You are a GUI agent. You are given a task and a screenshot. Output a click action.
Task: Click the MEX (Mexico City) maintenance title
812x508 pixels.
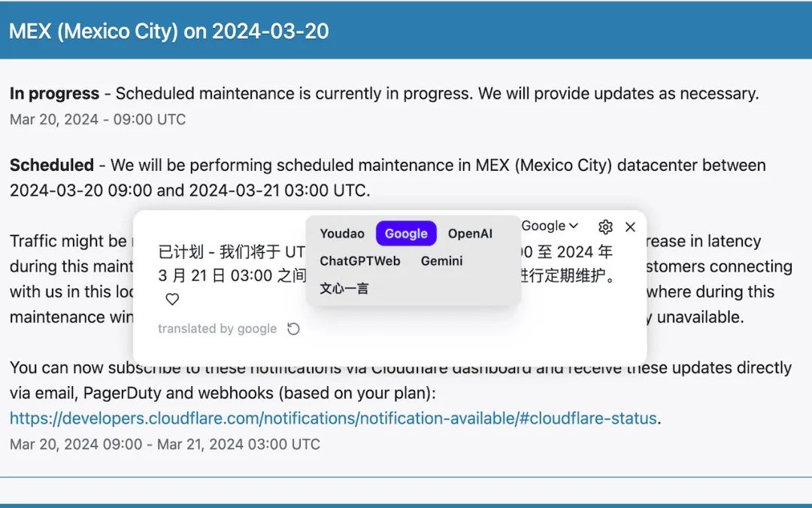[x=168, y=32]
